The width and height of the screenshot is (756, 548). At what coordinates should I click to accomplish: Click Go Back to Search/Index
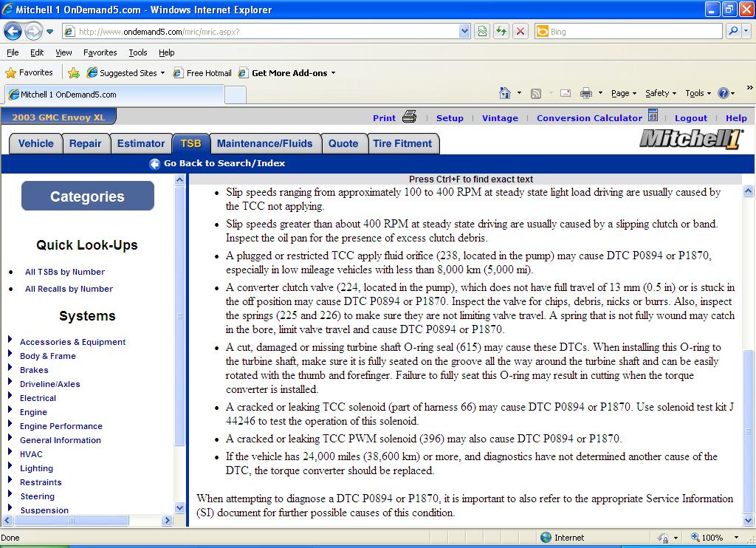tap(217, 163)
